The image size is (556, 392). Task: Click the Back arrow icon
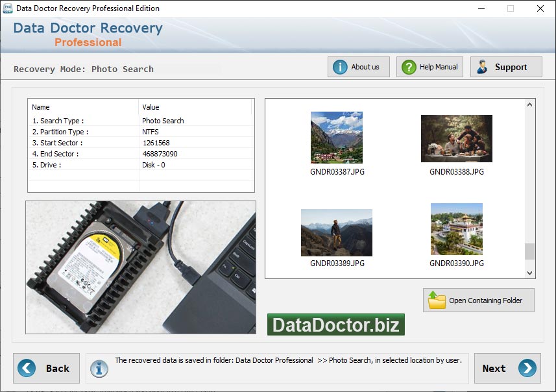click(x=27, y=368)
